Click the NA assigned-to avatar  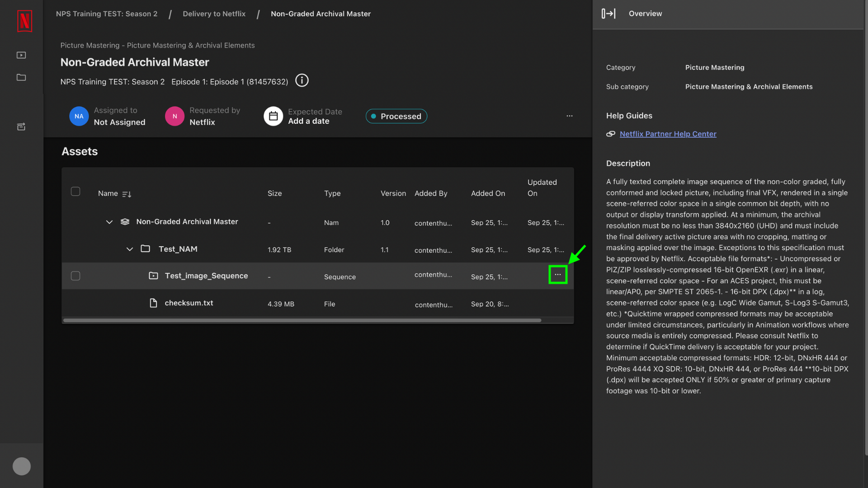click(x=79, y=116)
